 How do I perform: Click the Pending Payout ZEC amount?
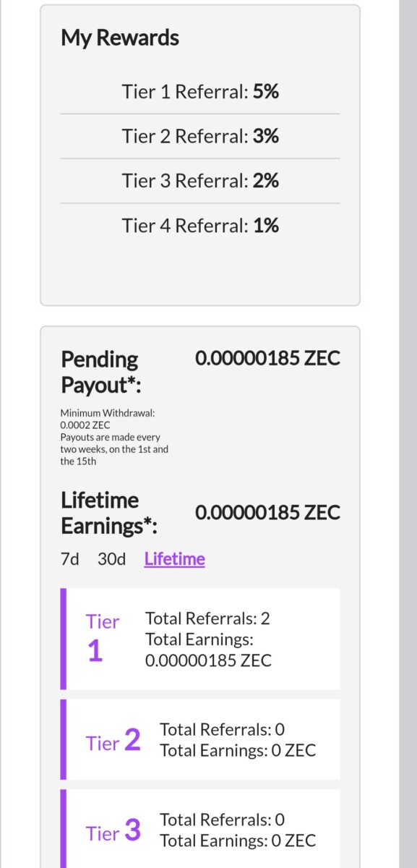[267, 359]
